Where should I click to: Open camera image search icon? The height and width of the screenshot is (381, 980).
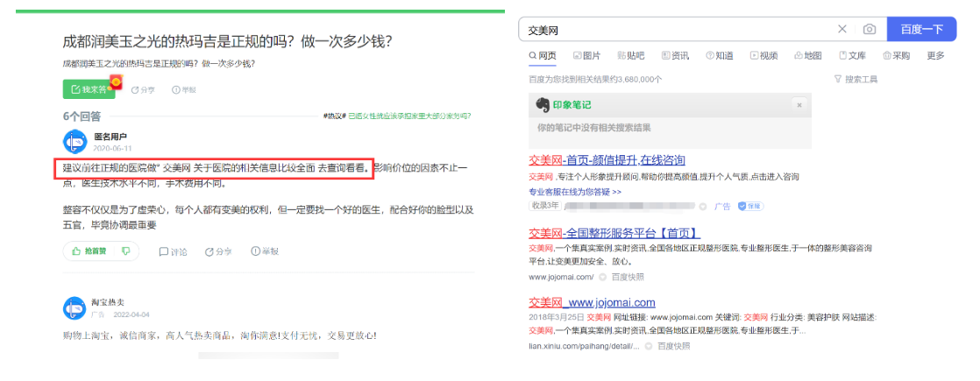869,30
